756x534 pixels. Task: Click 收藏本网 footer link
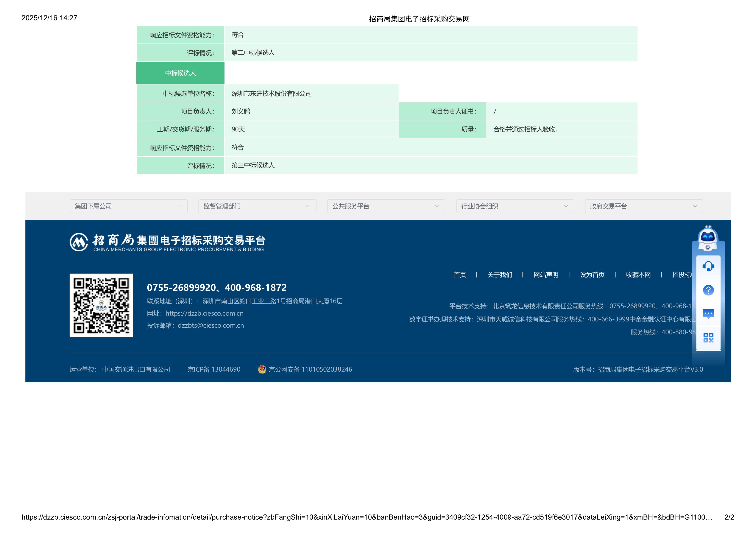(x=638, y=275)
